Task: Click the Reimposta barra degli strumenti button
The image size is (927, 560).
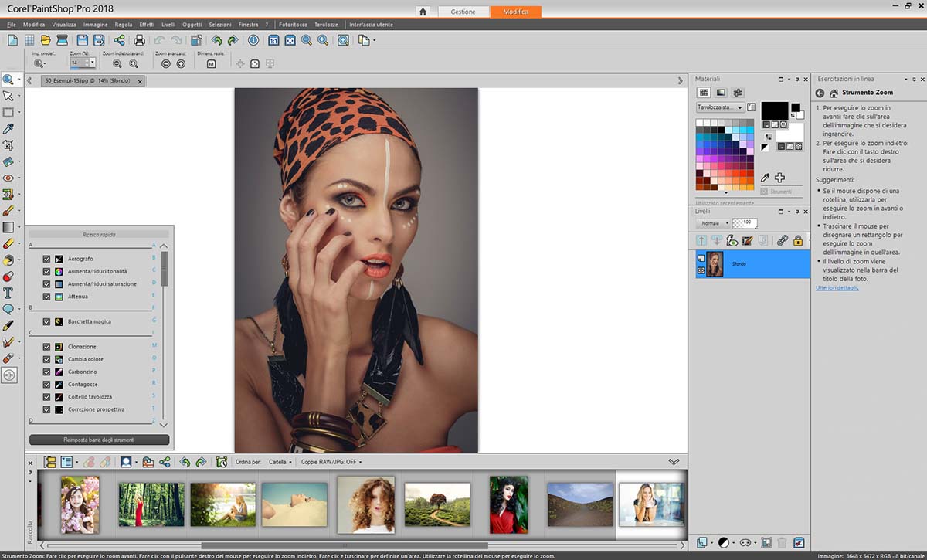Action: [99, 440]
